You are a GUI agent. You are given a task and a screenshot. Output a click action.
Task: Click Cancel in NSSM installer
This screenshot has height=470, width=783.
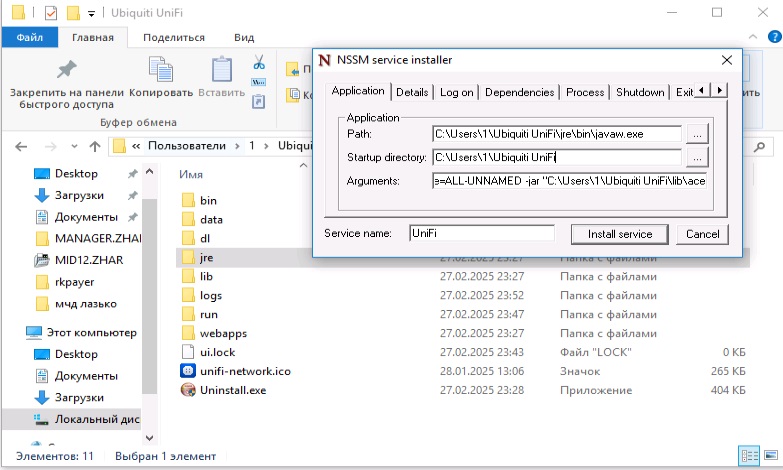click(x=702, y=234)
